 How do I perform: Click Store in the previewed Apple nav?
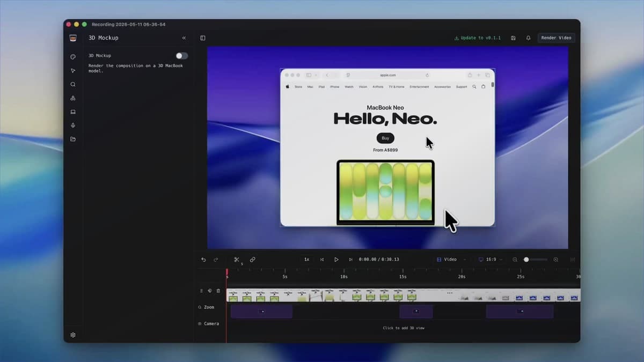(x=298, y=87)
